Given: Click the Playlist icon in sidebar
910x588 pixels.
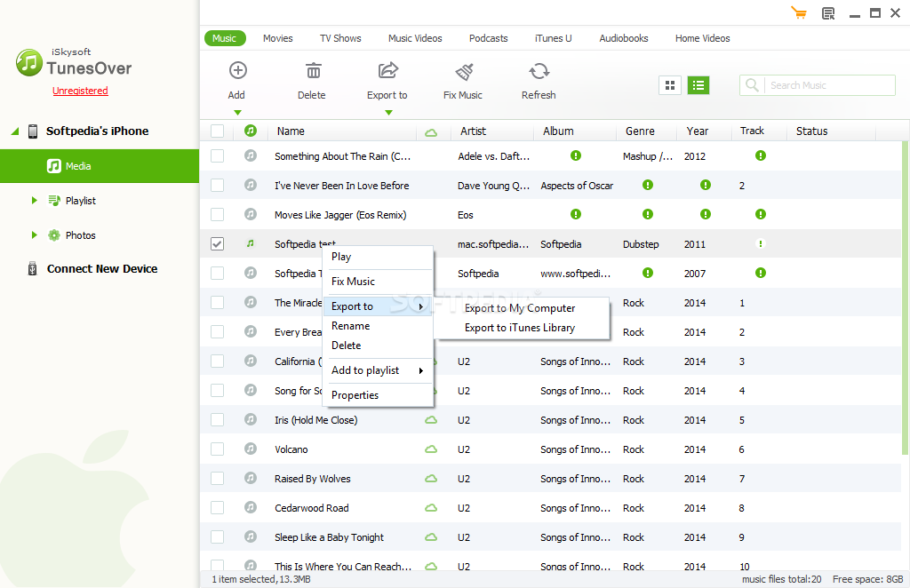Looking at the screenshot, I should point(54,201).
